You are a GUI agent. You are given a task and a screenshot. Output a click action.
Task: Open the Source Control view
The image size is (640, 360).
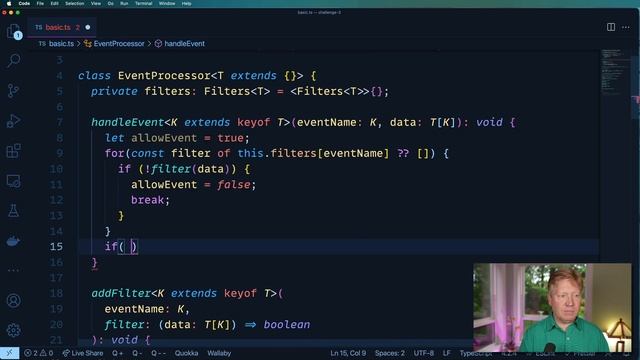tap(13, 91)
